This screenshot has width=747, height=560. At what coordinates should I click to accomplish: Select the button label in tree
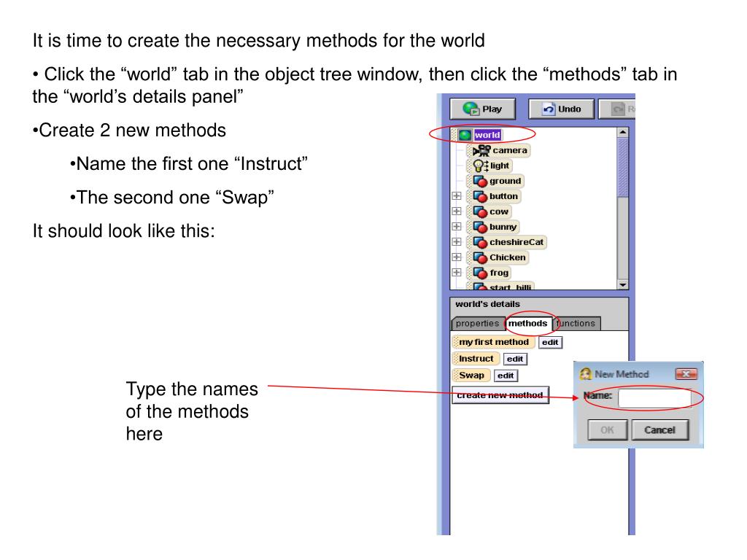(x=503, y=196)
